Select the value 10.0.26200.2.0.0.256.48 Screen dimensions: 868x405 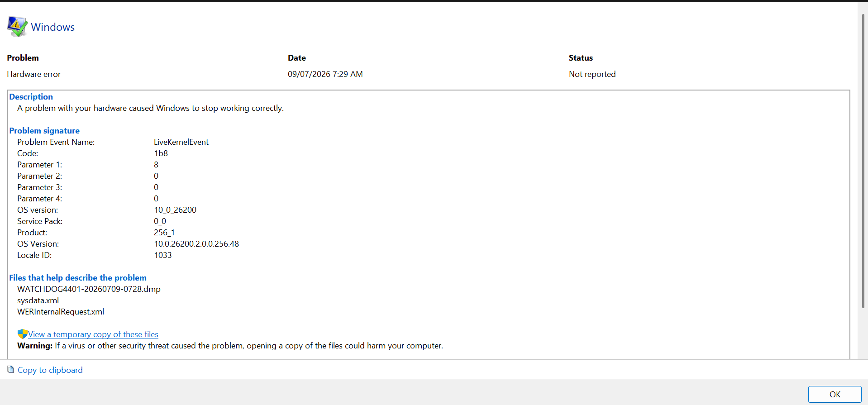[196, 244]
